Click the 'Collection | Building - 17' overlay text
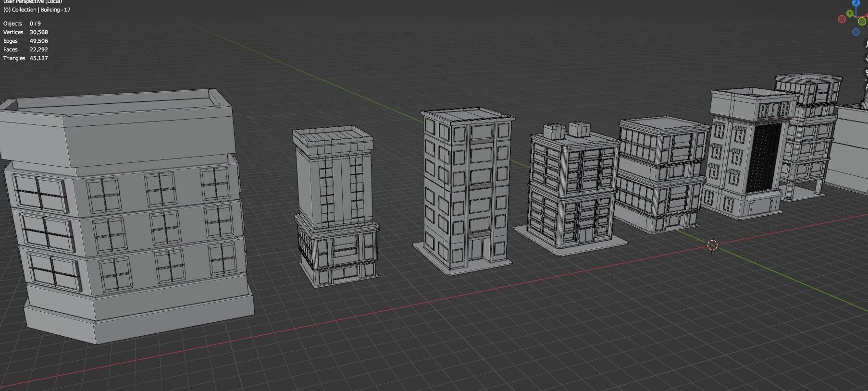 pyautogui.click(x=41, y=10)
